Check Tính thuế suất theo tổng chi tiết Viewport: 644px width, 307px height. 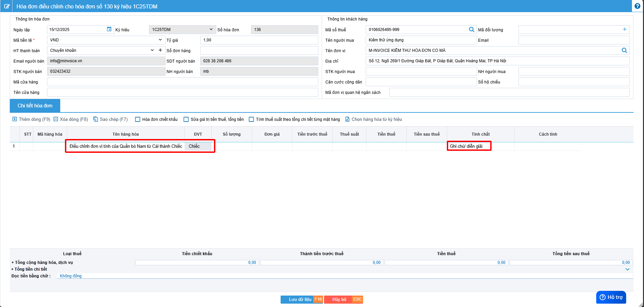(x=251, y=120)
